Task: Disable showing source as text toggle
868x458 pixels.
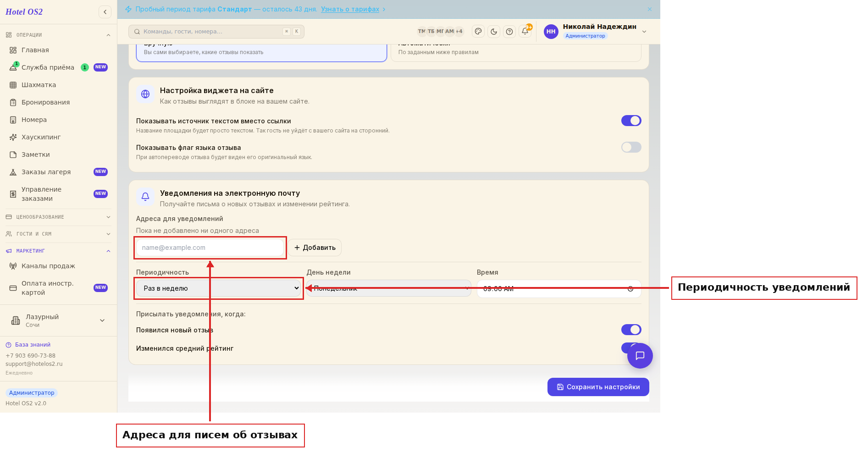Action: [631, 121]
